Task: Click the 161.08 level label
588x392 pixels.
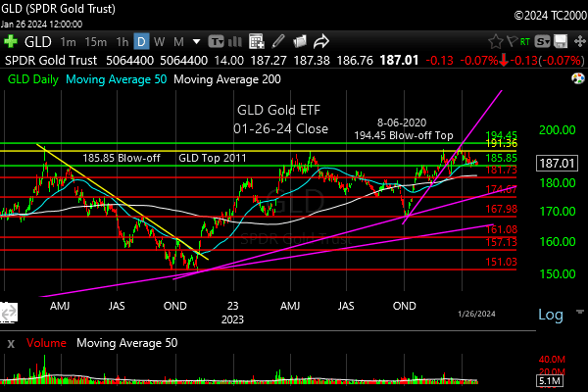Action: (501, 228)
